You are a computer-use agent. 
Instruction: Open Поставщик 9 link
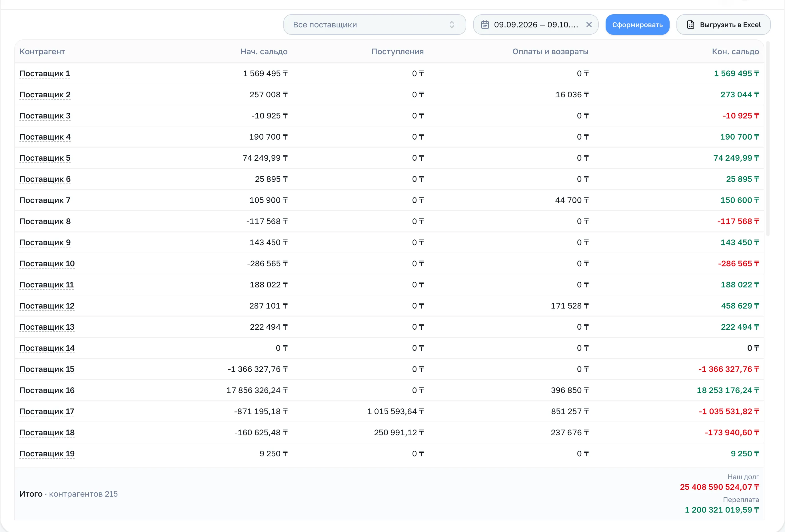pyautogui.click(x=45, y=243)
